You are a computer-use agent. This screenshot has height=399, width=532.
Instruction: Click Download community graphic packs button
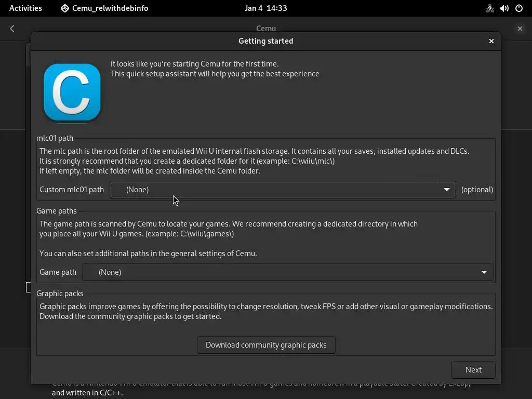pyautogui.click(x=266, y=345)
